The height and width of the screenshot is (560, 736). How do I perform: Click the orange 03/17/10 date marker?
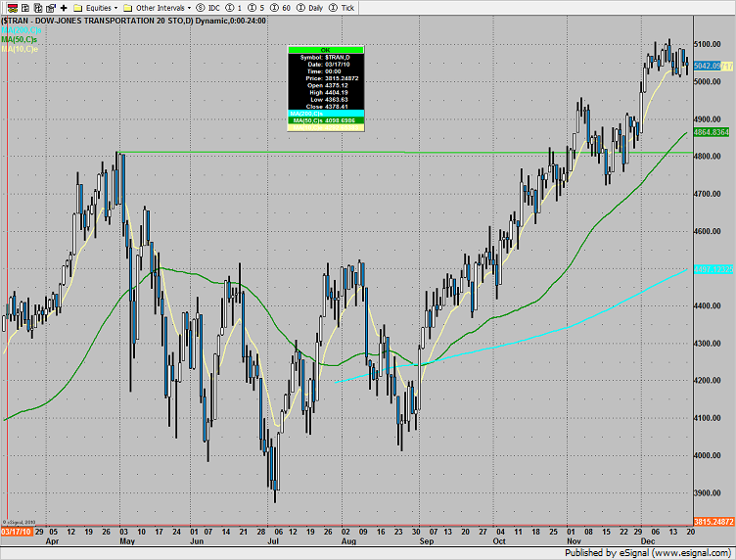(17, 532)
